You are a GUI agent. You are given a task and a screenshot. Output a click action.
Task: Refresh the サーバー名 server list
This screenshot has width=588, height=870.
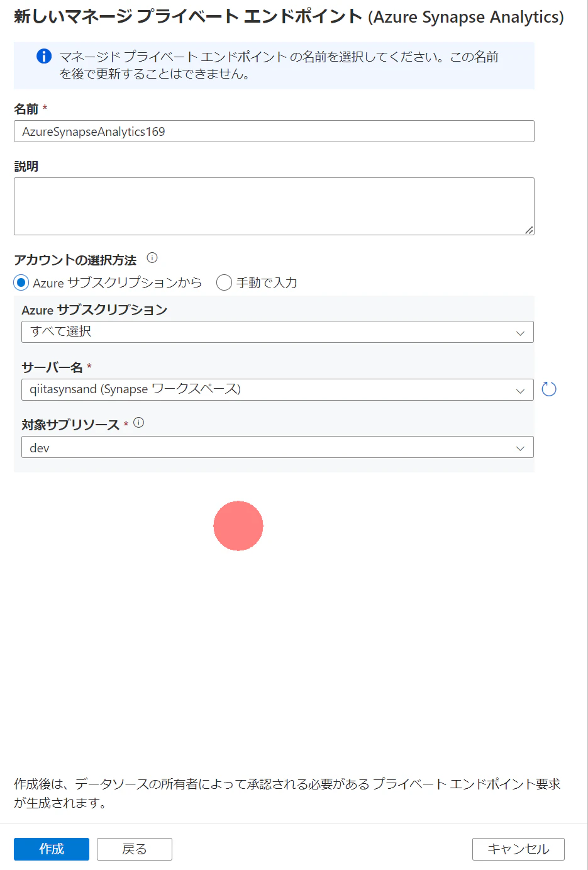pyautogui.click(x=548, y=389)
